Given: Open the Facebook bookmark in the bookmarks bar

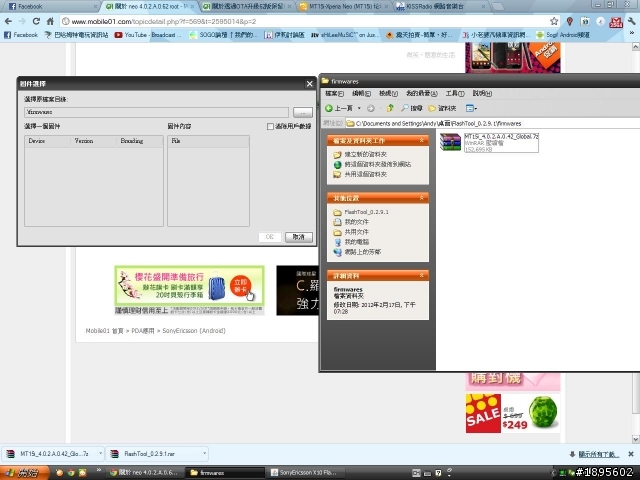Looking at the screenshot, I should (21, 35).
